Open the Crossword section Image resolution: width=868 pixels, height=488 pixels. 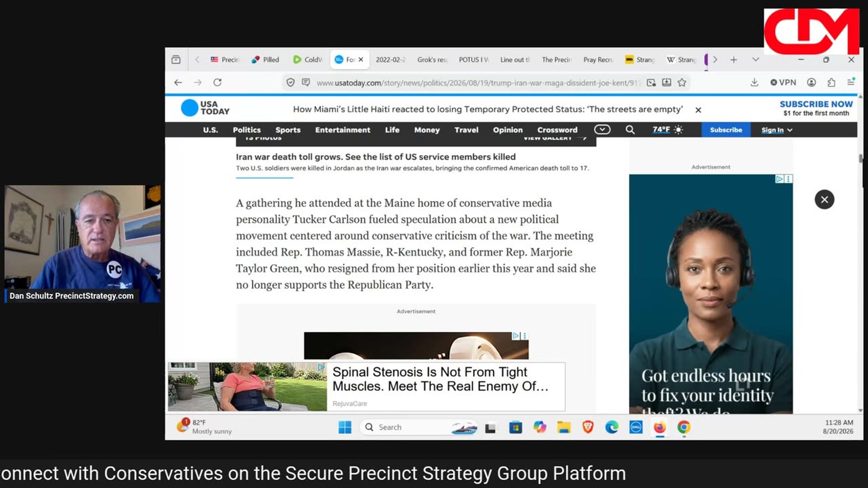click(x=557, y=130)
